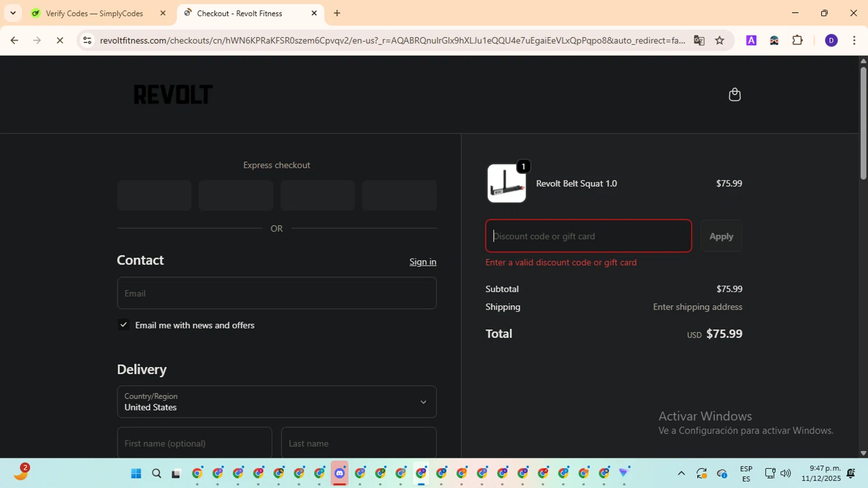
Task: Open the shopping cart bag icon
Action: (x=734, y=94)
